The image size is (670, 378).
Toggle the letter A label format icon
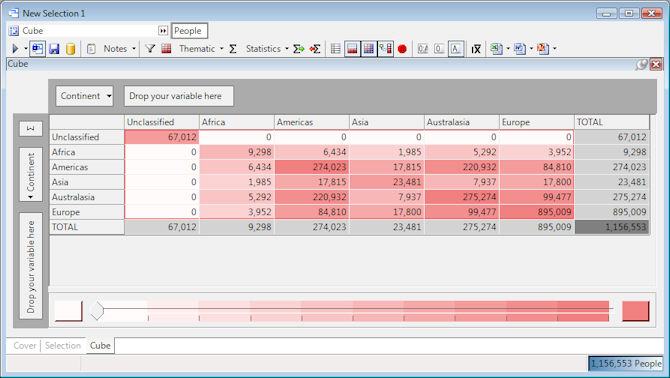tap(456, 49)
